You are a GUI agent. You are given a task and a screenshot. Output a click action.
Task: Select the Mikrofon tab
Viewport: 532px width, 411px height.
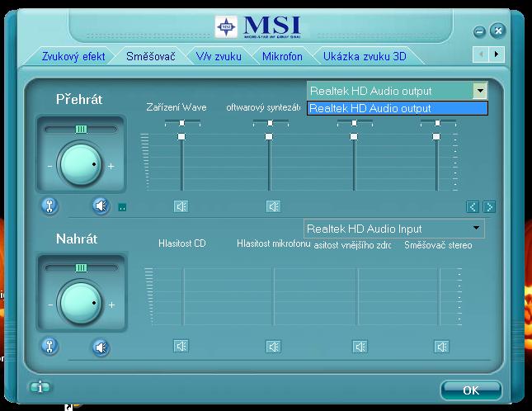coord(282,56)
